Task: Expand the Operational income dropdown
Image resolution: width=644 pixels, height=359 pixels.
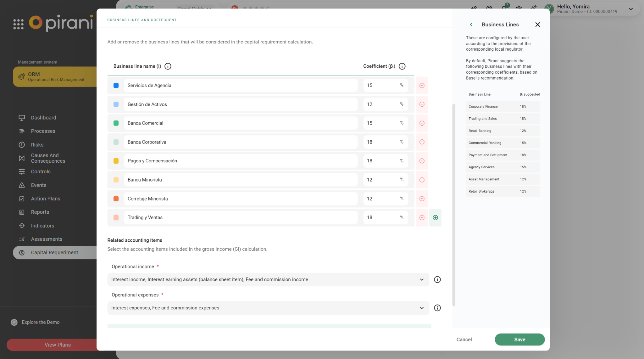Action: pos(421,280)
